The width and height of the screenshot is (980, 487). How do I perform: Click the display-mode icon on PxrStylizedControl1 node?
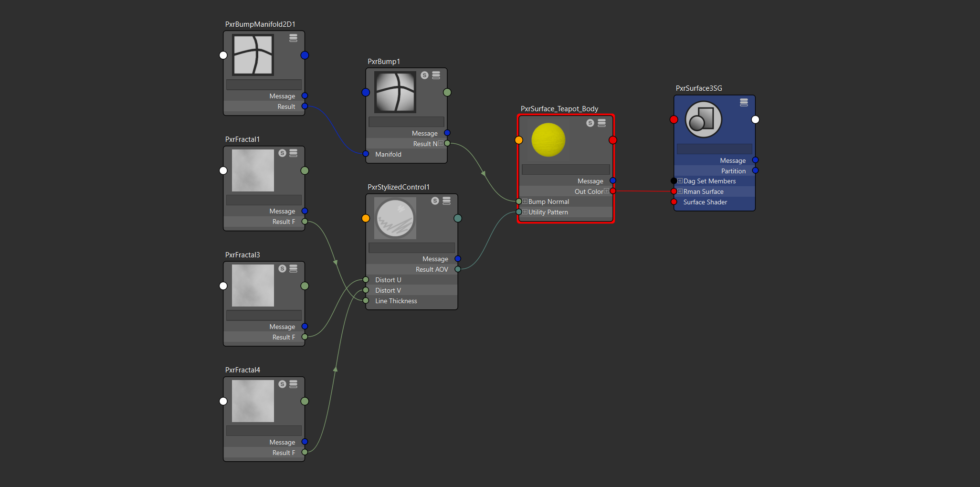[x=446, y=201]
